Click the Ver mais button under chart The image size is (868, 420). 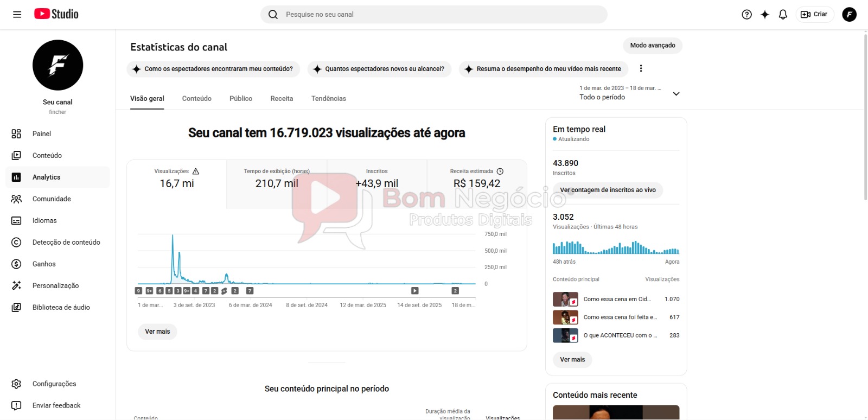point(157,332)
